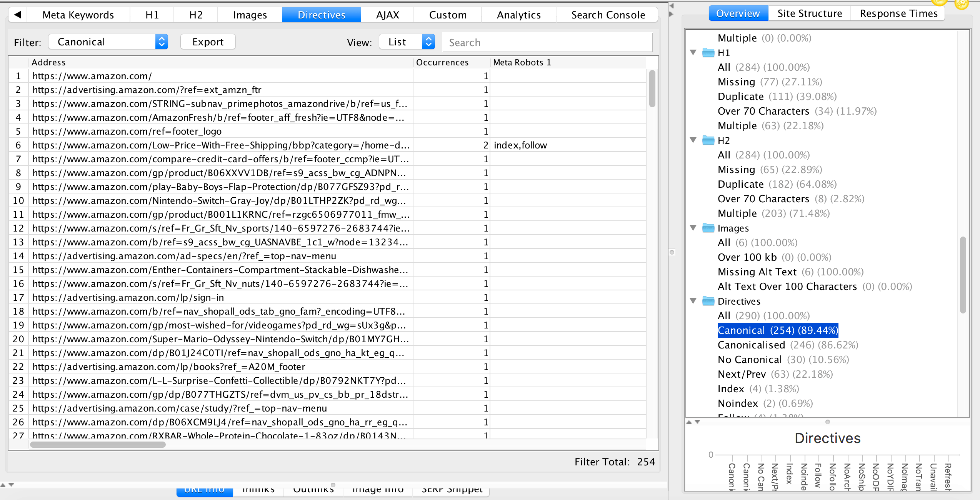The width and height of the screenshot is (980, 500).
Task: Collapse the Directives tree section
Action: tap(693, 301)
